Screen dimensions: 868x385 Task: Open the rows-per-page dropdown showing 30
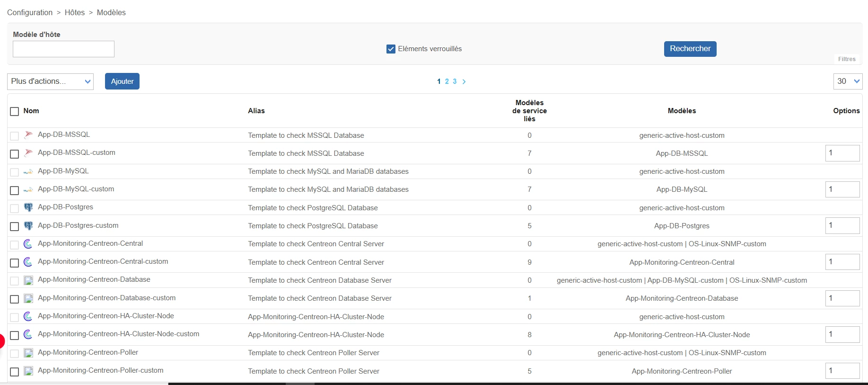(x=848, y=81)
